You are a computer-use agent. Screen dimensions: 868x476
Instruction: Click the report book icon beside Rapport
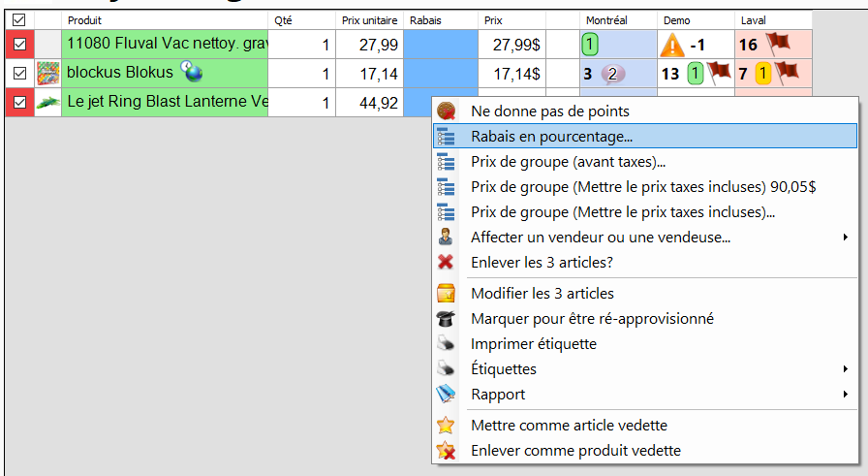(x=446, y=394)
